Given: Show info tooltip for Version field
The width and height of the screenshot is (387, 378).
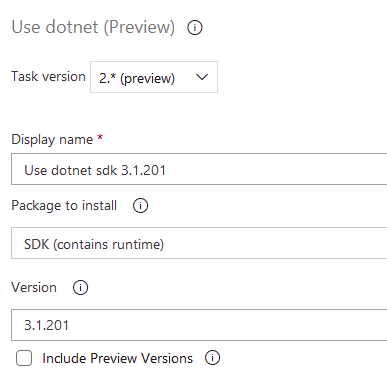Looking at the screenshot, I should coord(80,287).
